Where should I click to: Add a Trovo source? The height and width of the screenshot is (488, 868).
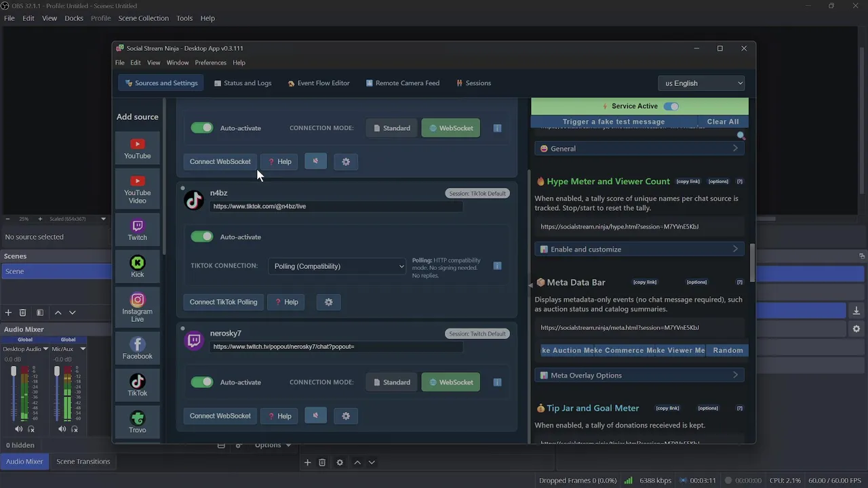click(x=137, y=422)
